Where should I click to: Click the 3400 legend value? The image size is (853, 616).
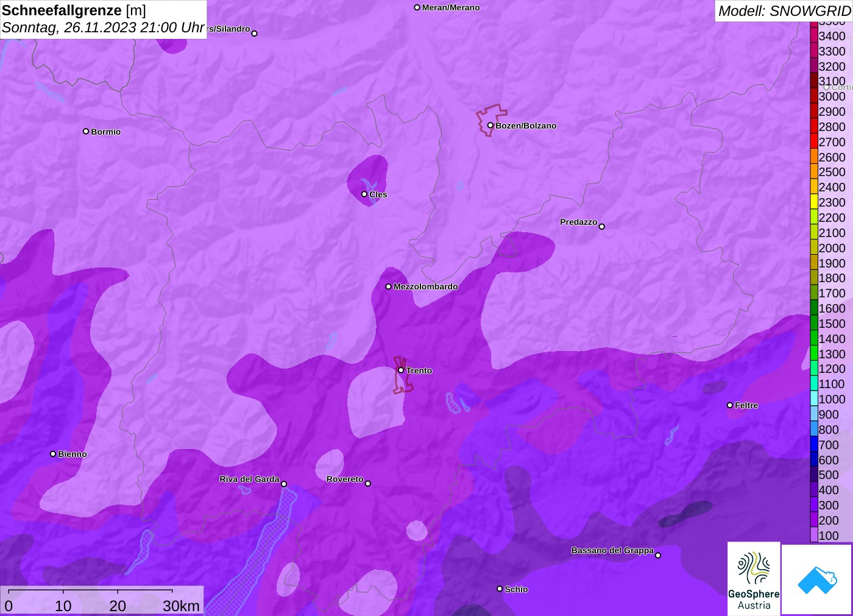(832, 36)
